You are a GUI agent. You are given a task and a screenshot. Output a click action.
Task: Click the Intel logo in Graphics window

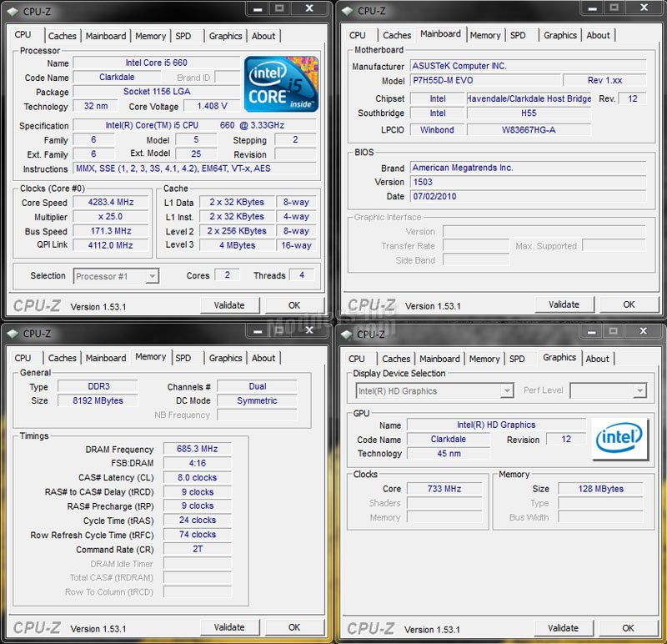(619, 440)
